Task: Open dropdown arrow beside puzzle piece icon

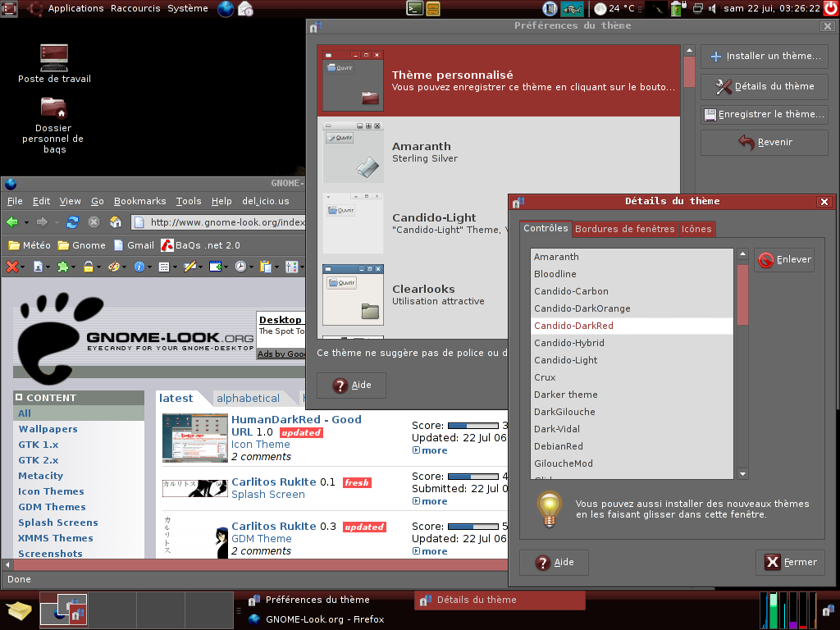Action: click(x=73, y=267)
